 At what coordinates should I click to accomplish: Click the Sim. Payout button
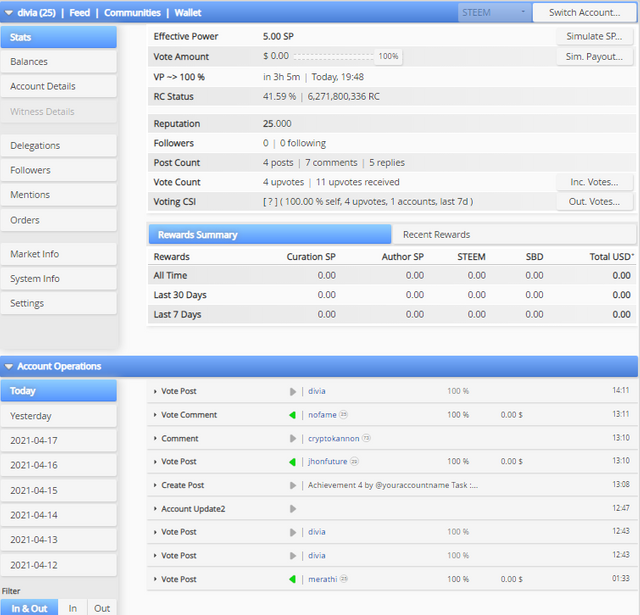pos(594,57)
